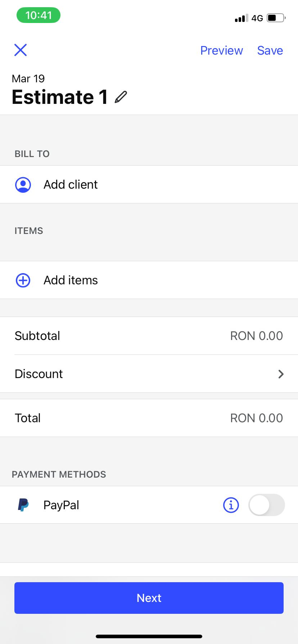Tap the Estimate 1 title
The height and width of the screenshot is (644, 298).
pyautogui.click(x=60, y=97)
